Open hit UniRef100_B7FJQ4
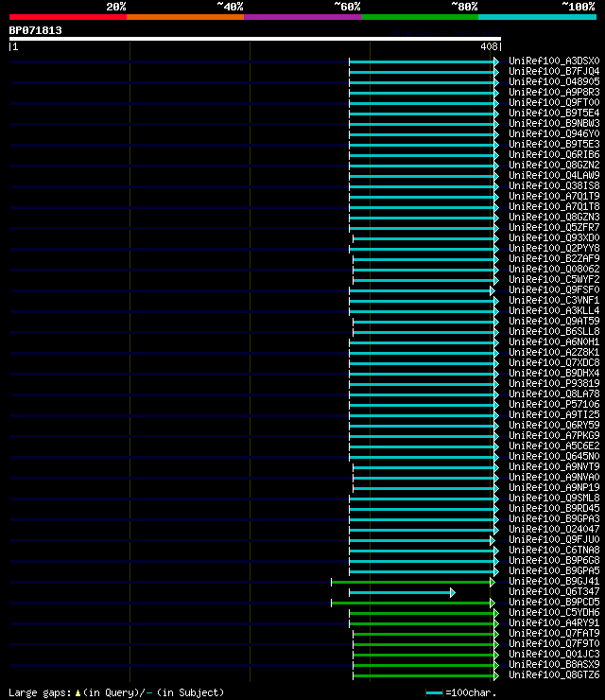 [554, 72]
